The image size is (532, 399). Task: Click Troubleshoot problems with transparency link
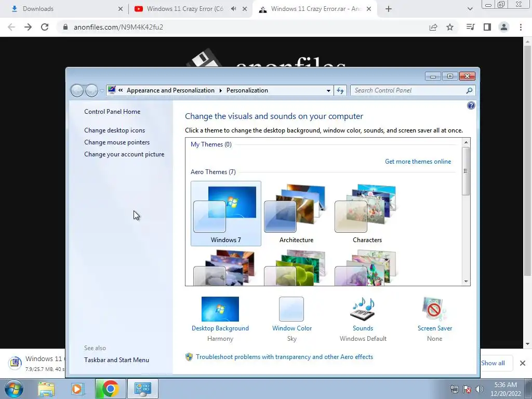click(x=284, y=357)
